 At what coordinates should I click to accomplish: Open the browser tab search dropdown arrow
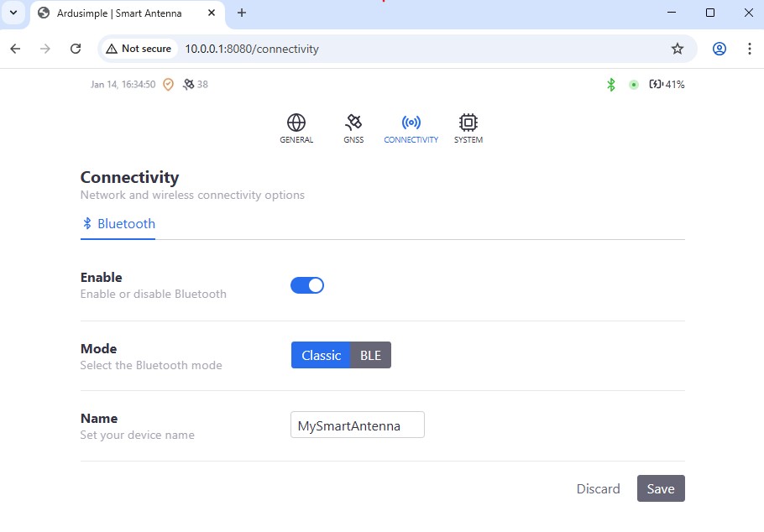(13, 13)
